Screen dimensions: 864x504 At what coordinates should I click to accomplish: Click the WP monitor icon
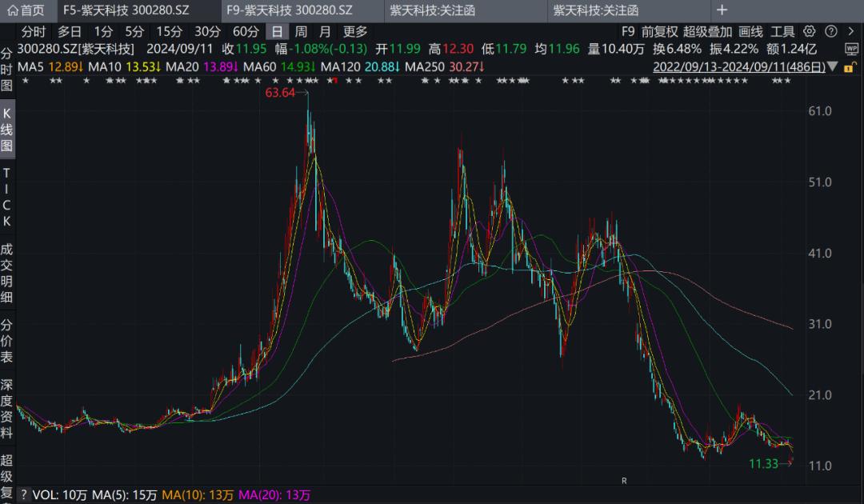coord(851,49)
